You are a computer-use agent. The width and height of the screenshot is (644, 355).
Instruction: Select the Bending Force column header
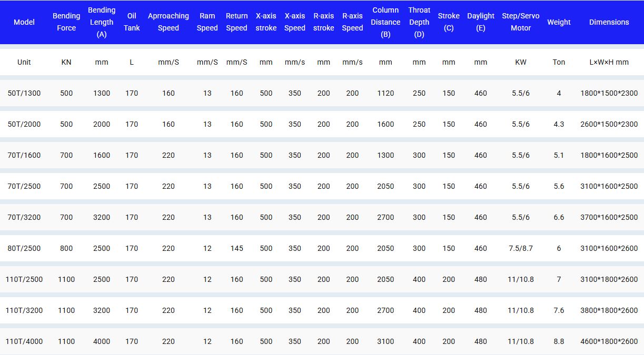(66, 22)
